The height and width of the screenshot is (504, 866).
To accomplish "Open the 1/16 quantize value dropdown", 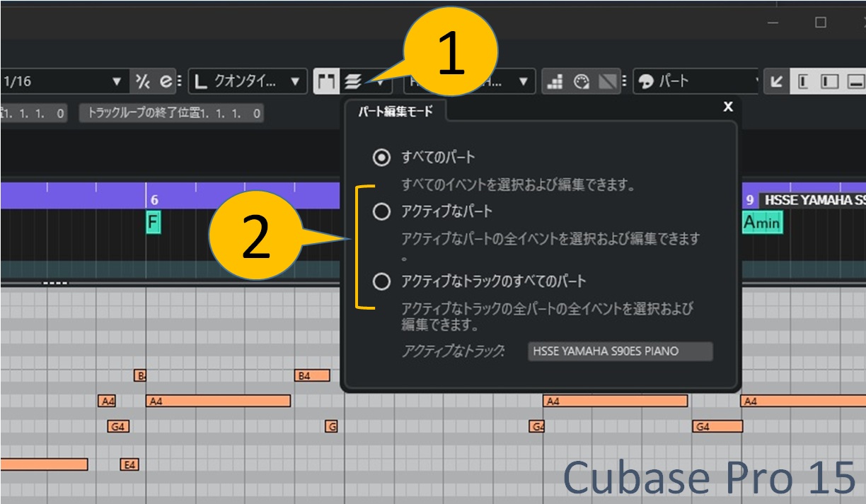I will click(x=64, y=82).
